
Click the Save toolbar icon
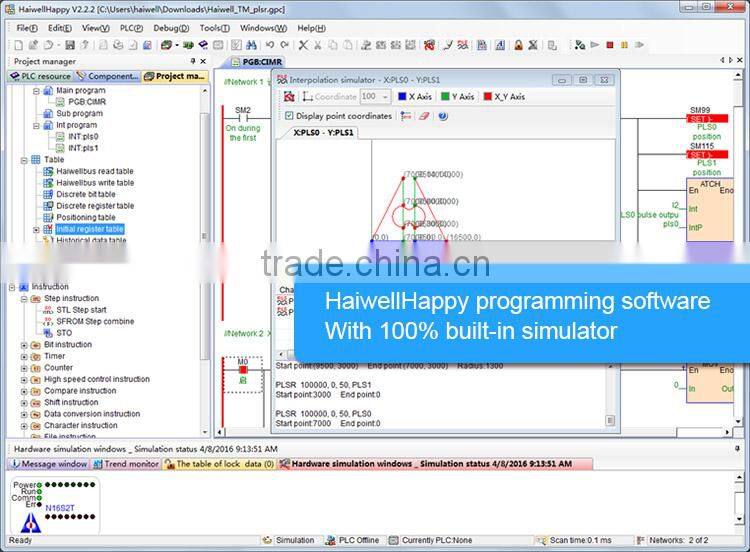pyautogui.click(x=70, y=45)
